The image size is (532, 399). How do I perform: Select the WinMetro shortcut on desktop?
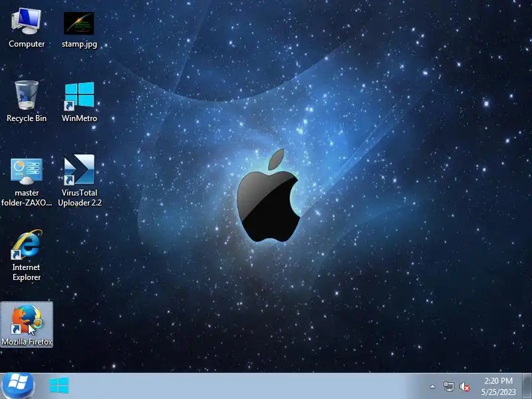point(79,102)
